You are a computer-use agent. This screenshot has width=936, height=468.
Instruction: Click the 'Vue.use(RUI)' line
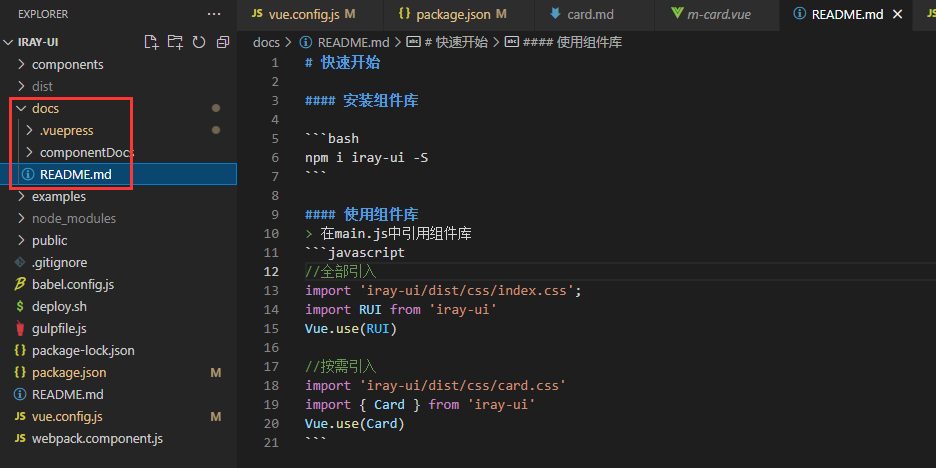point(351,328)
